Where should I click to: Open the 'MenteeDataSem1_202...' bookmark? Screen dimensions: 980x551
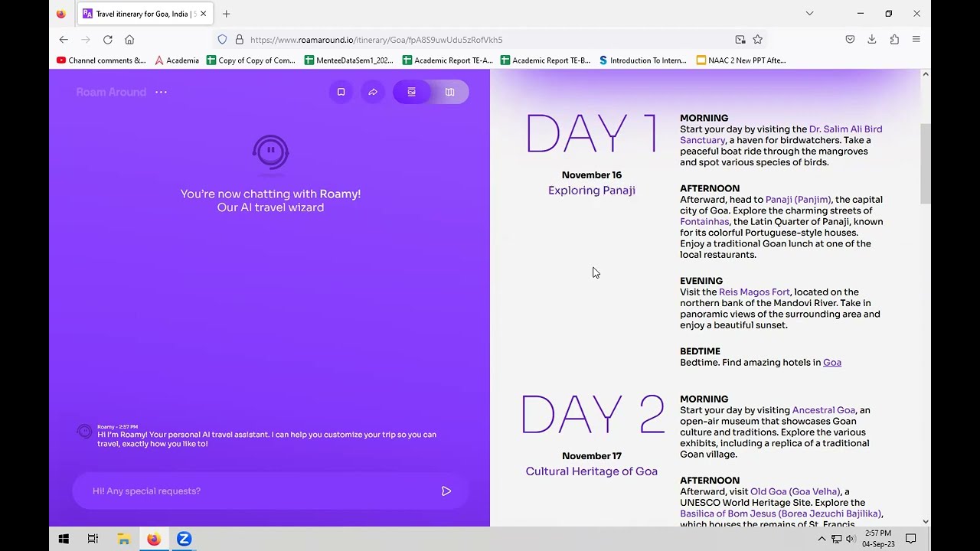tap(349, 60)
